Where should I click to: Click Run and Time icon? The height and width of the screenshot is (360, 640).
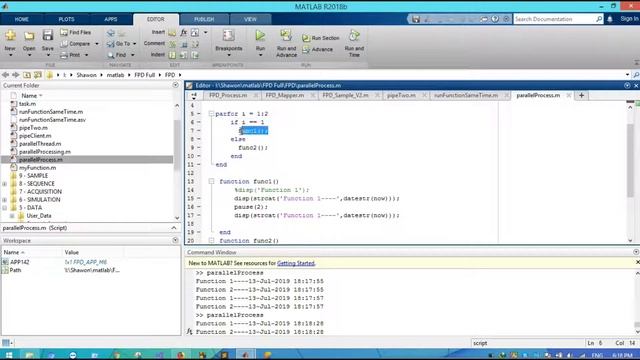click(354, 36)
